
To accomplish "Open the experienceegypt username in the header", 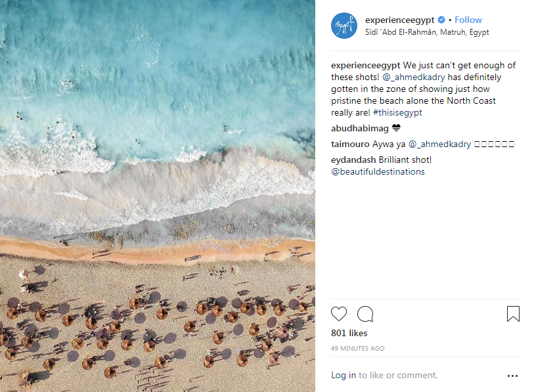I will (401, 20).
